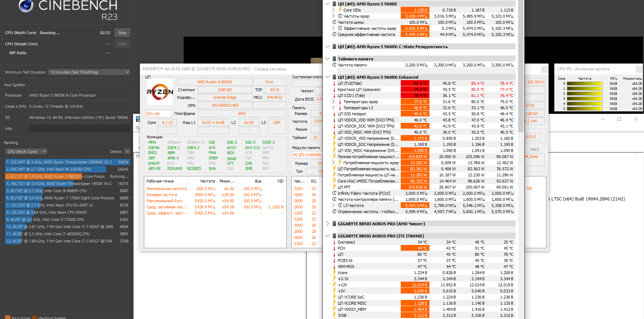Click the clock icon beside Частота шины

pos(334,22)
